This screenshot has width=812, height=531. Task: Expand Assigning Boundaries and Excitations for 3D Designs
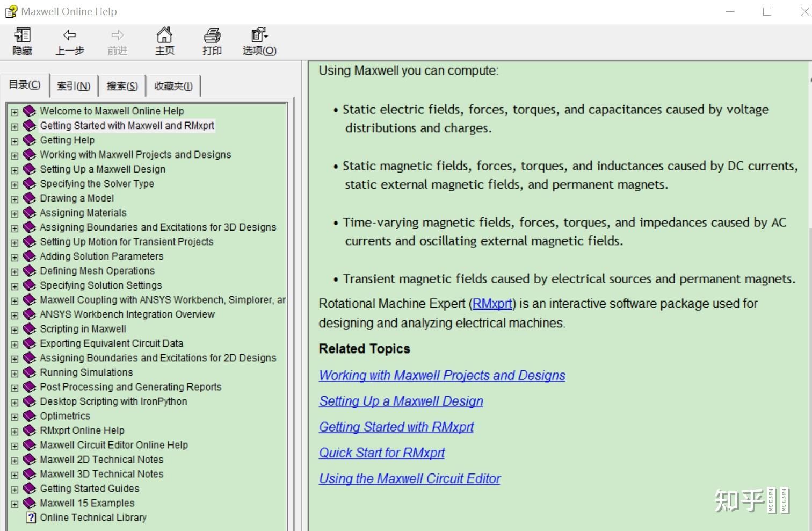tap(15, 228)
